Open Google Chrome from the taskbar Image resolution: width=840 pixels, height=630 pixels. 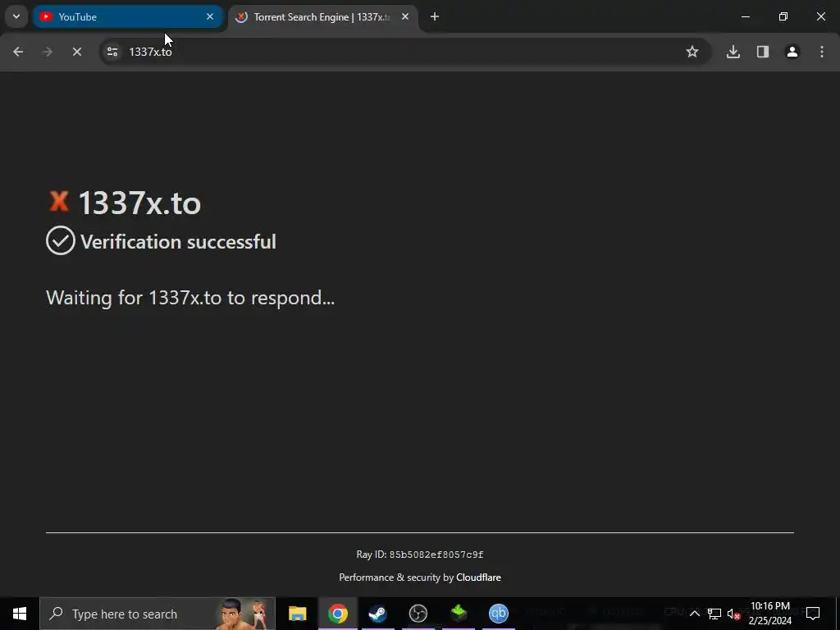(x=337, y=614)
